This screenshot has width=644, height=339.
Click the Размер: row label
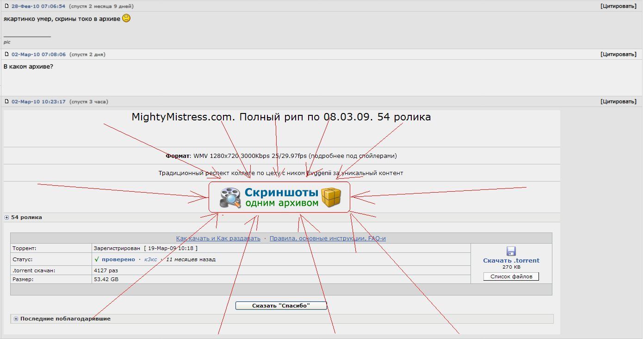click(x=23, y=279)
